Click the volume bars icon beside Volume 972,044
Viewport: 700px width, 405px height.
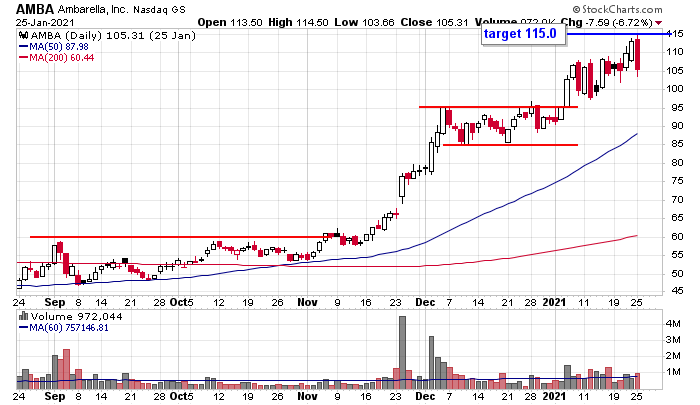click(24, 316)
